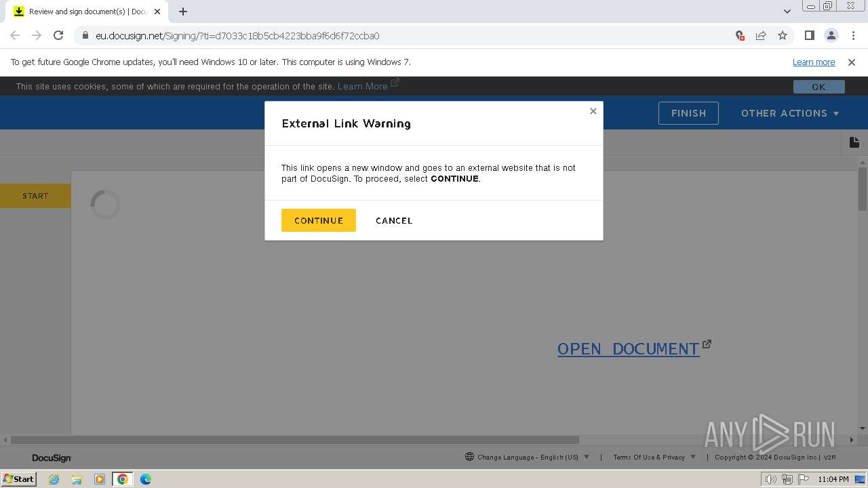868x488 pixels.
Task: Click the DocuSign logo in footer
Action: 52,457
